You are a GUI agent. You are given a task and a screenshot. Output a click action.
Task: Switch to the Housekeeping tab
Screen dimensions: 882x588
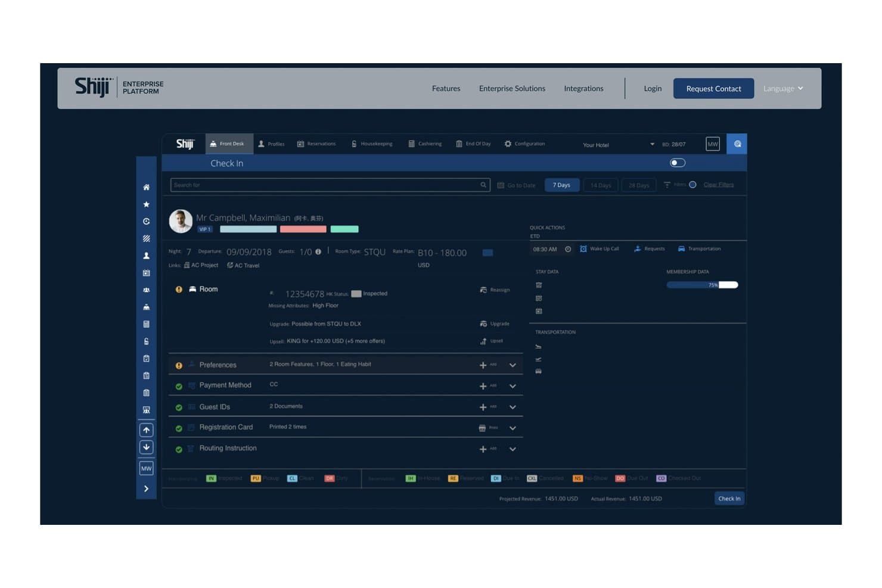(372, 144)
